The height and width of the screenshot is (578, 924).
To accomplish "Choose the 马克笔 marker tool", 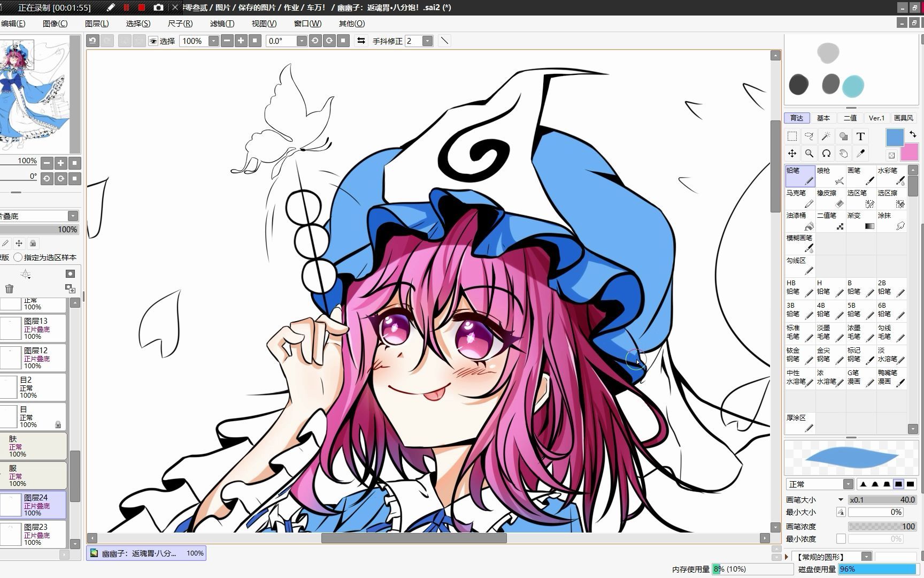I will coord(800,199).
